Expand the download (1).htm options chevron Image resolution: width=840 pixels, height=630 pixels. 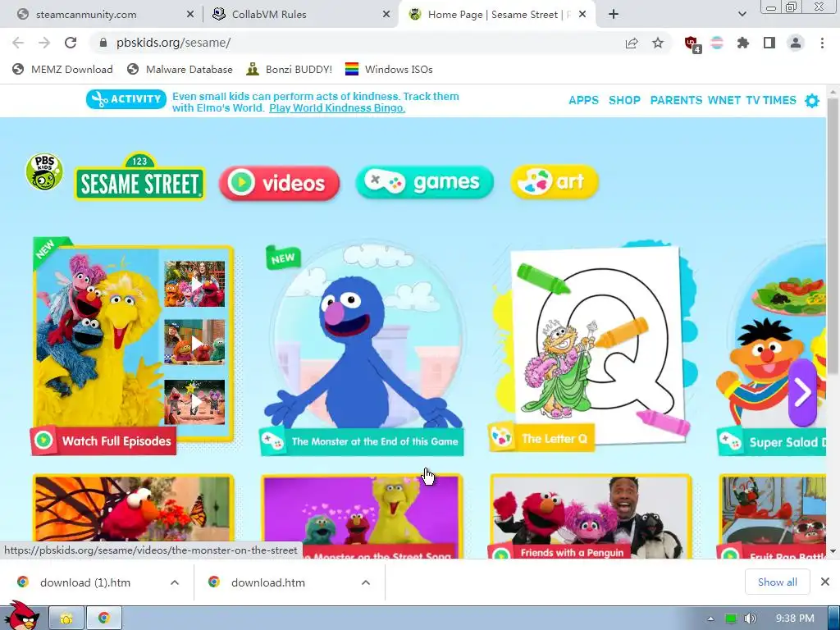175,582
